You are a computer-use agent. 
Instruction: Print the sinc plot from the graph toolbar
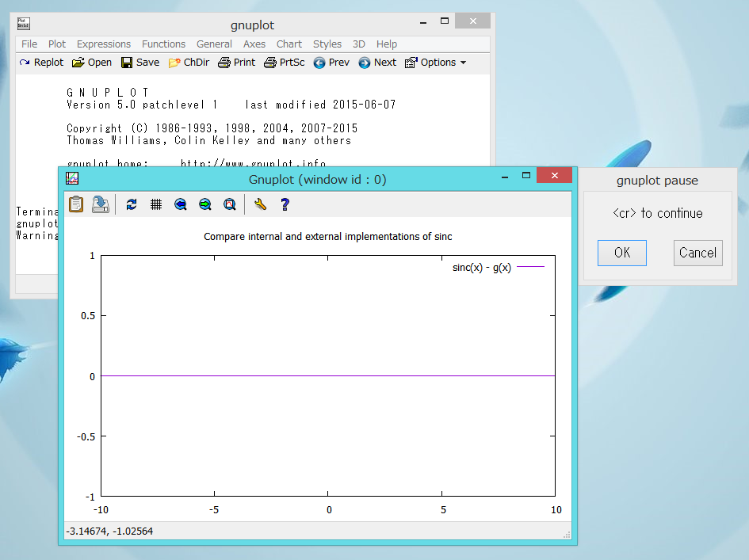tap(98, 204)
